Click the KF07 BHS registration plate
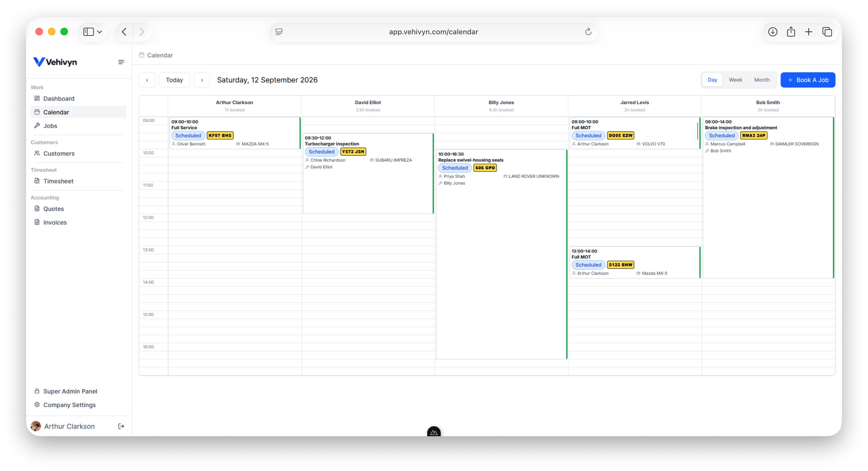This screenshot has width=868, height=471. 220,135
